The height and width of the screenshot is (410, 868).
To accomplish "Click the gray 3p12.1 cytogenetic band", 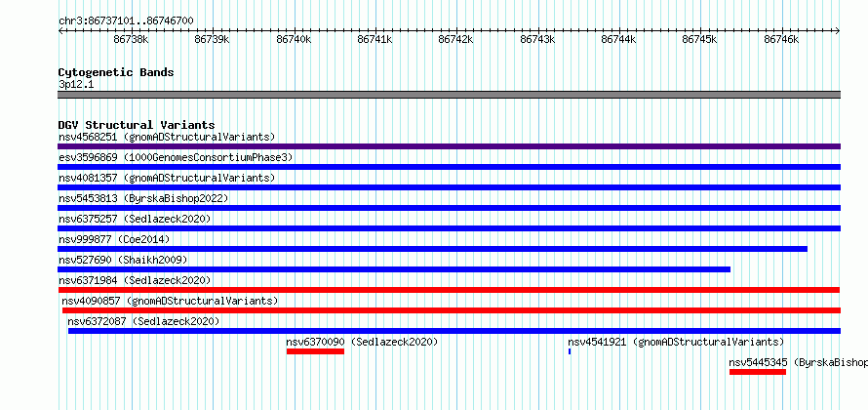I will pyautogui.click(x=449, y=95).
